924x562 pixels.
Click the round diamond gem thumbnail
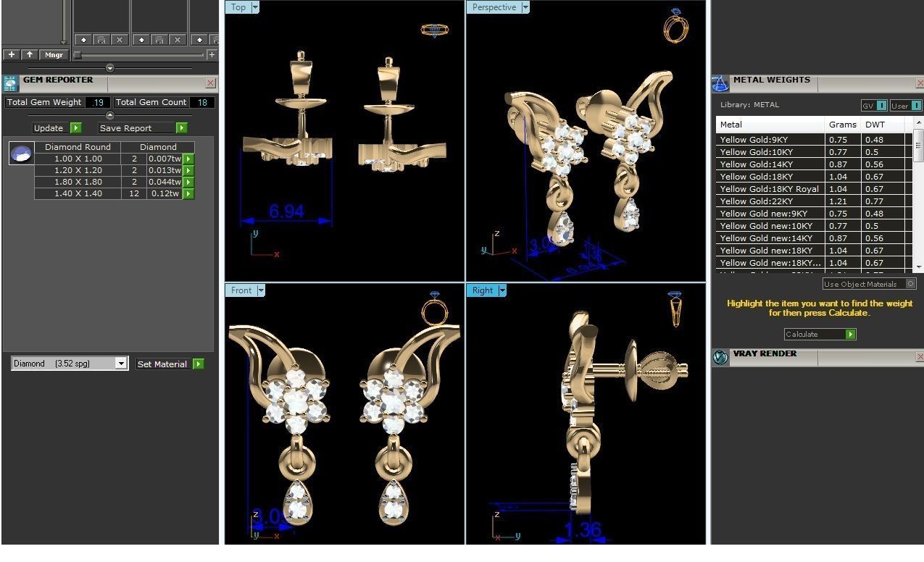[x=22, y=154]
